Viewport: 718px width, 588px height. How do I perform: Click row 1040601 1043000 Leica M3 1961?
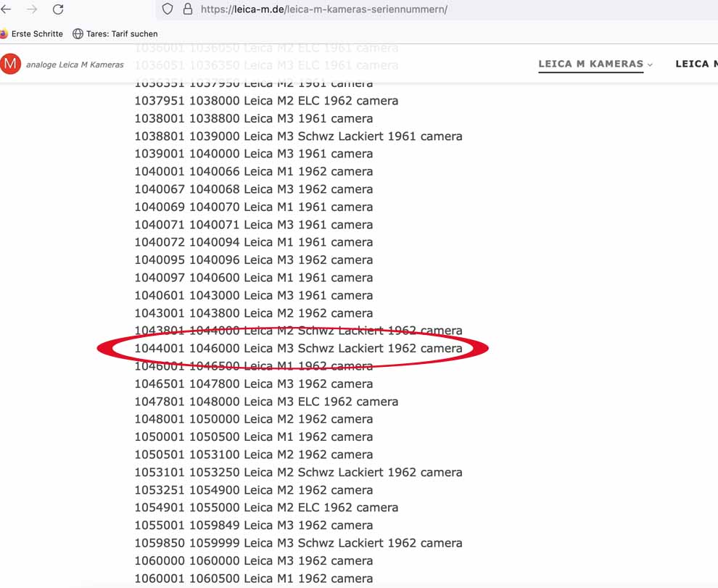tap(254, 295)
